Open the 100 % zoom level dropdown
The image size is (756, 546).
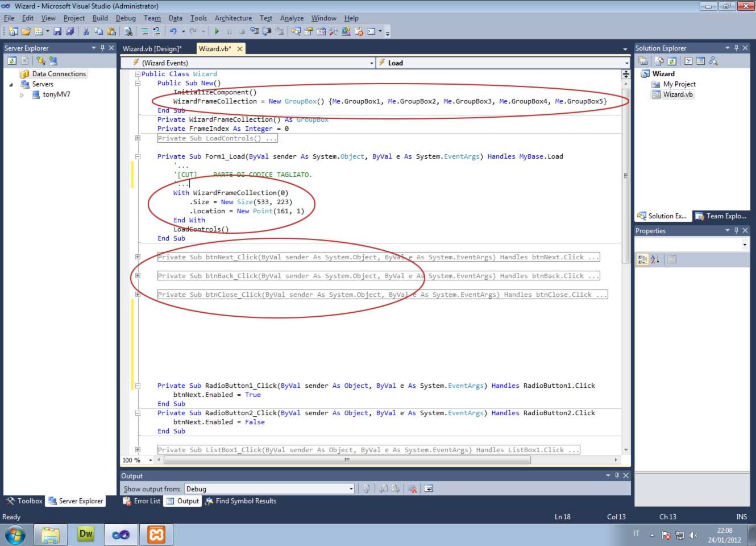coord(151,460)
